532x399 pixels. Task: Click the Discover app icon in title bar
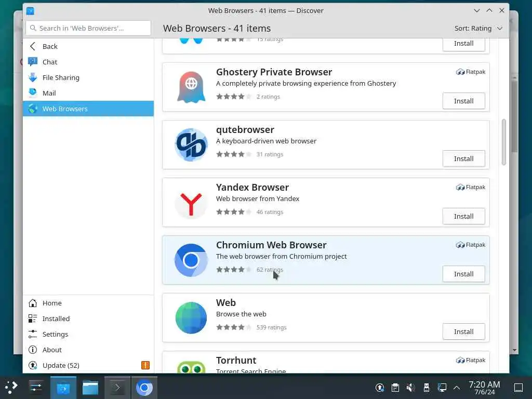click(30, 11)
